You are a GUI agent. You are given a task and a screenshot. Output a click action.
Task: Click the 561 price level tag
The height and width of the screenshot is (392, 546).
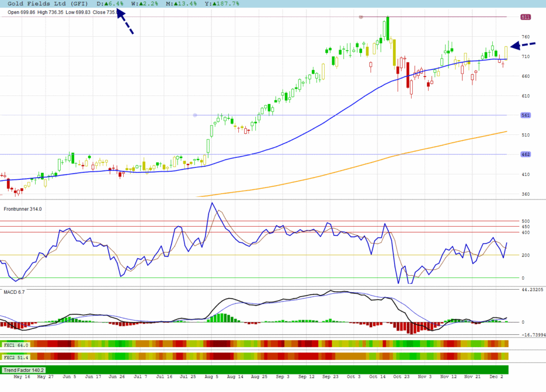point(525,115)
